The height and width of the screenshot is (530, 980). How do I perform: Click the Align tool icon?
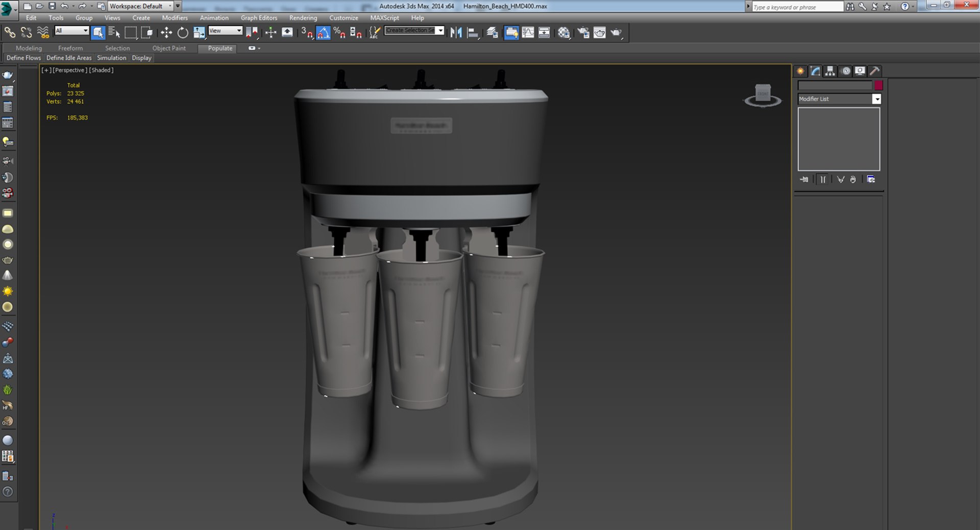click(x=473, y=33)
